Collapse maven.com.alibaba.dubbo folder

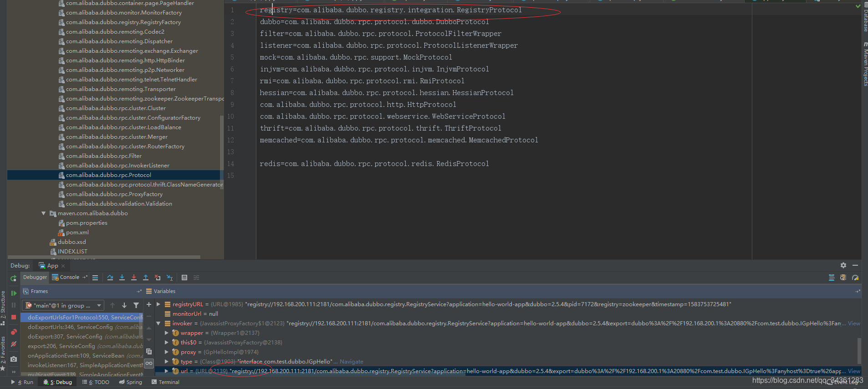(44, 213)
